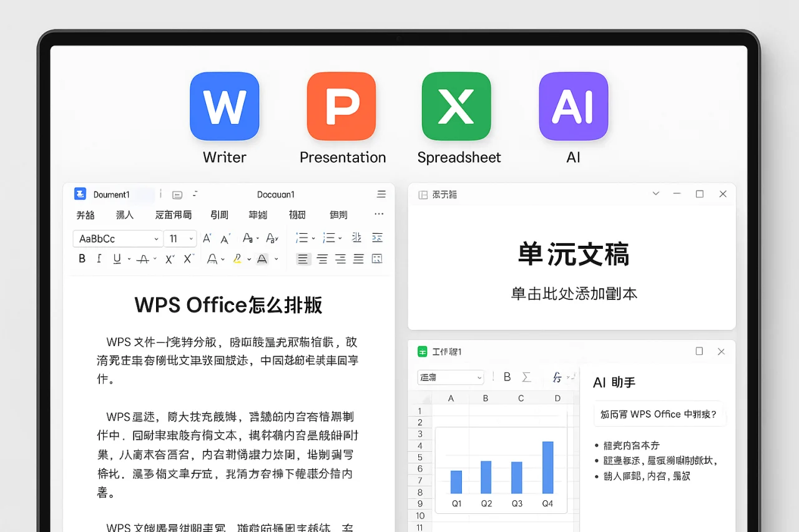Select column B header in the spreadsheet
The image size is (799, 532).
pos(486,397)
